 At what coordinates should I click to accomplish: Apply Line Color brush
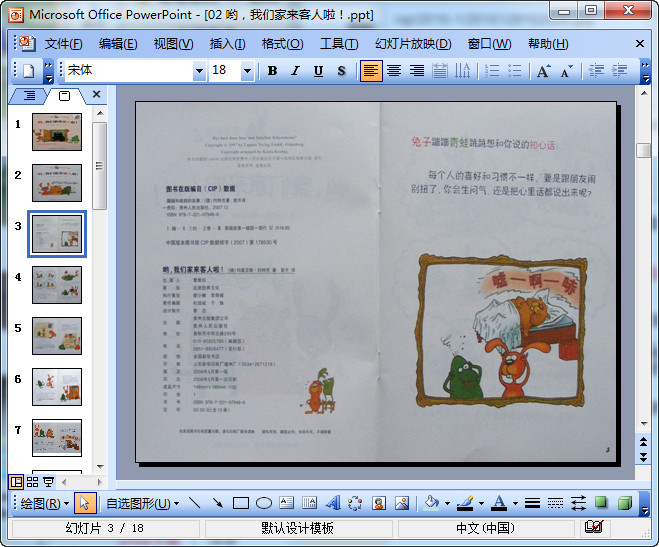(x=466, y=503)
